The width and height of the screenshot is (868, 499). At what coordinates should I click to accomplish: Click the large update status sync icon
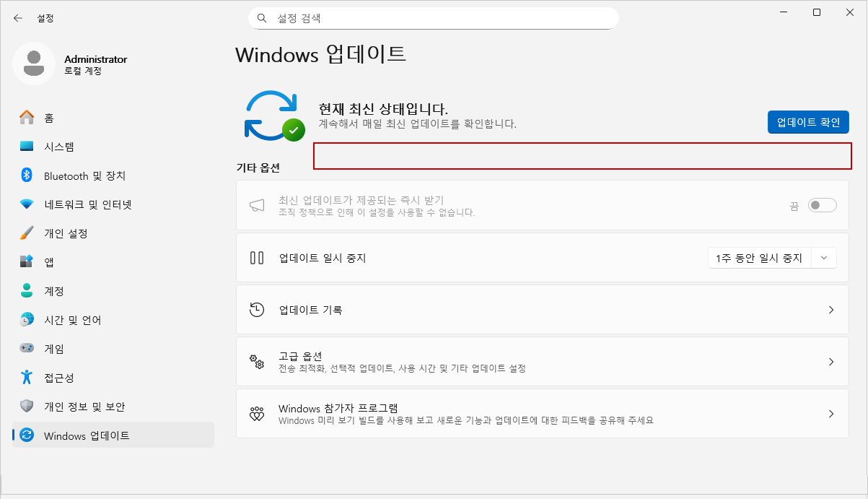click(x=273, y=116)
